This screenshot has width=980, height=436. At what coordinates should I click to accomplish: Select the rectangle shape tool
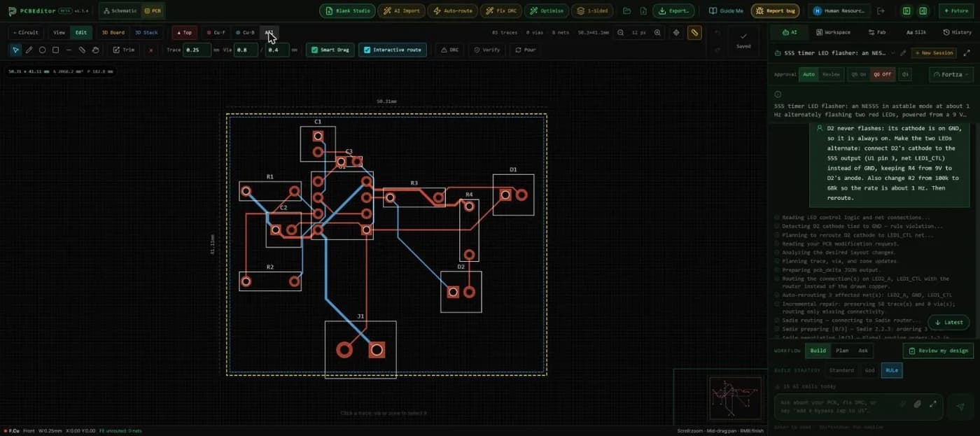(55, 50)
